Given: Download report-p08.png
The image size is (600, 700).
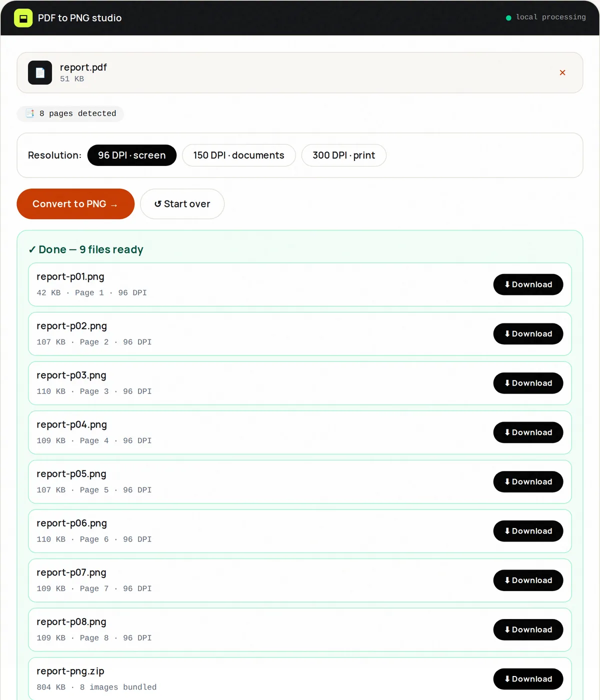Looking at the screenshot, I should [528, 630].
